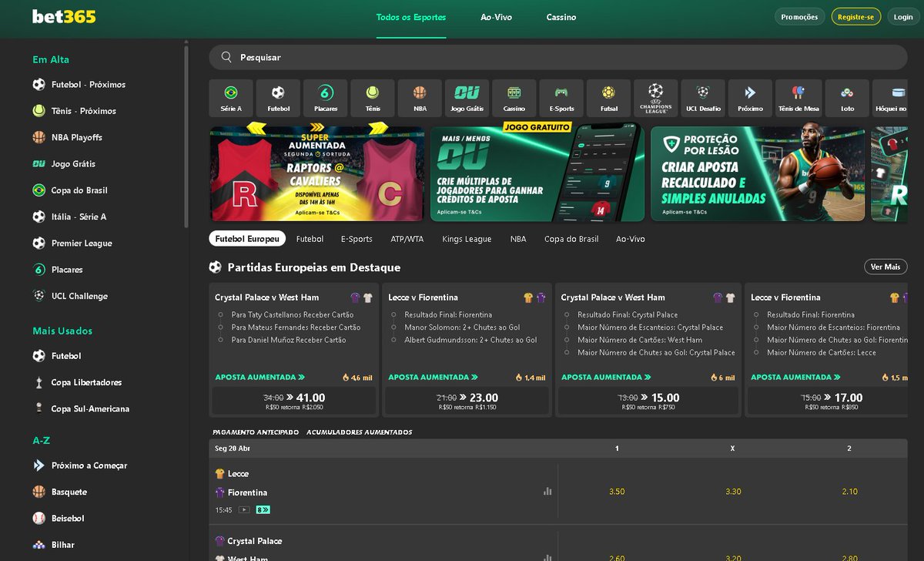Screen dimensions: 924x561
Task: Click the Pesquisar search field
Action: (x=558, y=57)
